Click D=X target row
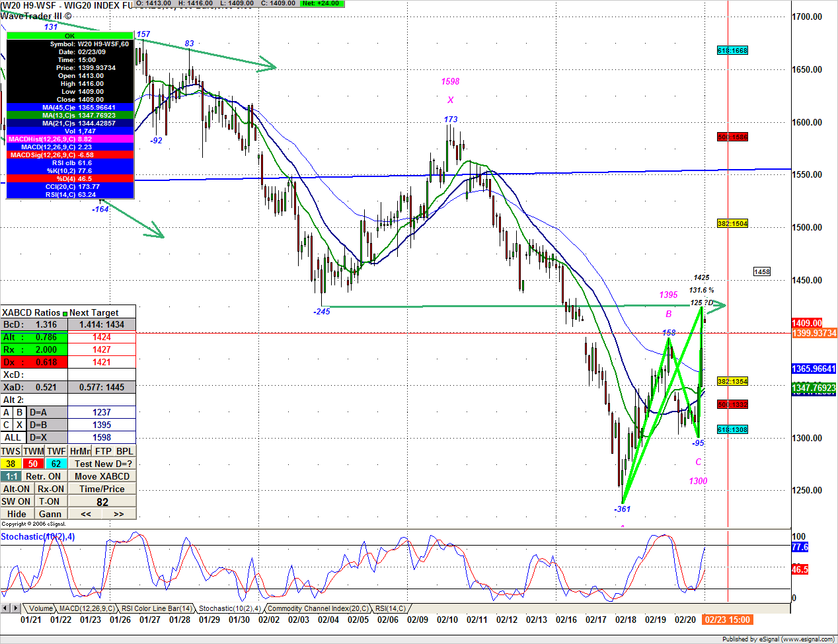 (48, 437)
